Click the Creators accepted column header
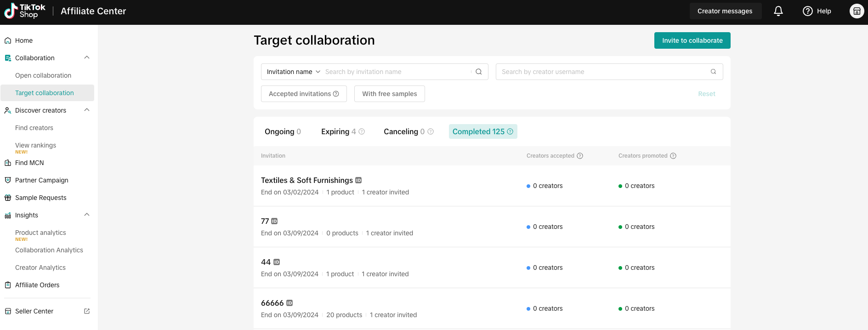The height and width of the screenshot is (330, 868). tap(550, 156)
